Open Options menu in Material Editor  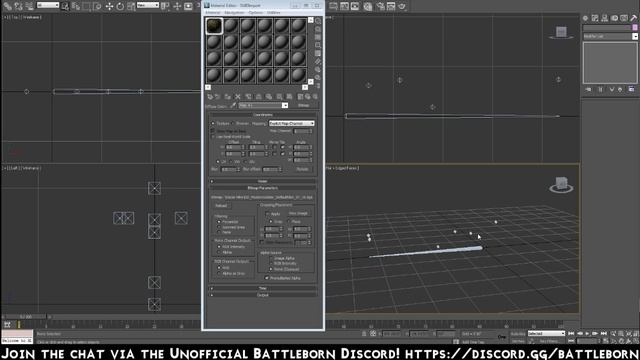(x=256, y=13)
